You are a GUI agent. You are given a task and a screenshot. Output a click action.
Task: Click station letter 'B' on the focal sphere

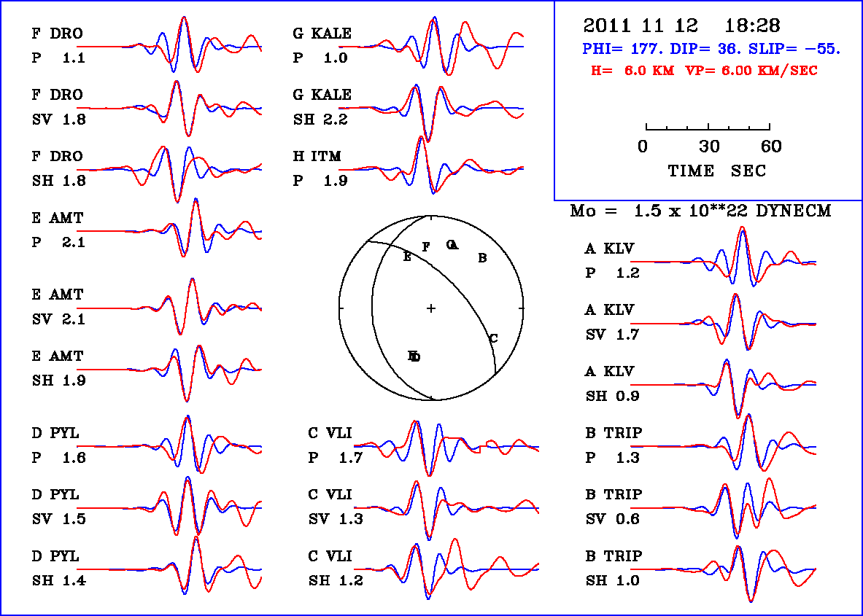pyautogui.click(x=482, y=258)
